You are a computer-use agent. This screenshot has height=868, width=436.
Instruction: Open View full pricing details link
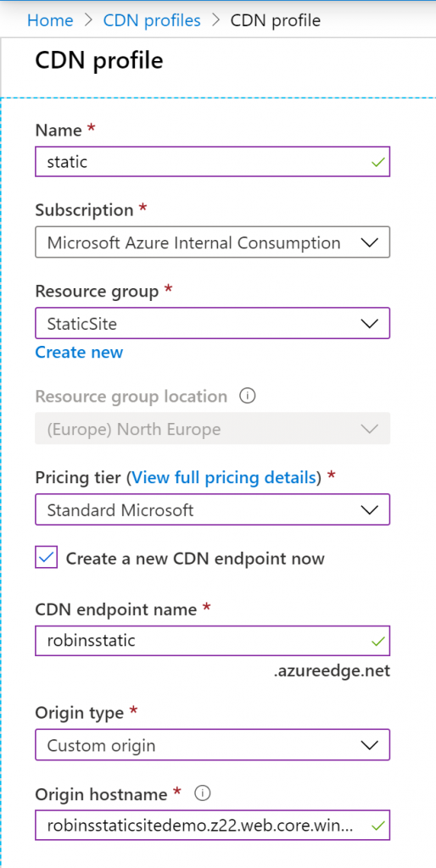coord(225,477)
